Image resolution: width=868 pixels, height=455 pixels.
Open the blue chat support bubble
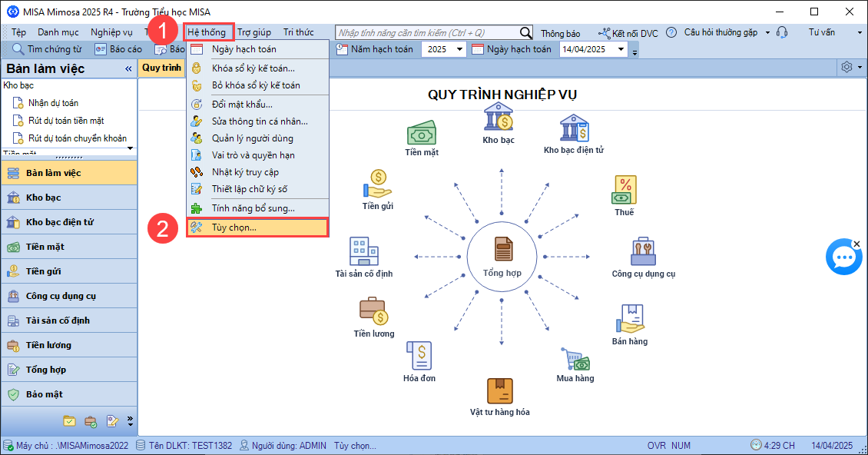point(843,257)
